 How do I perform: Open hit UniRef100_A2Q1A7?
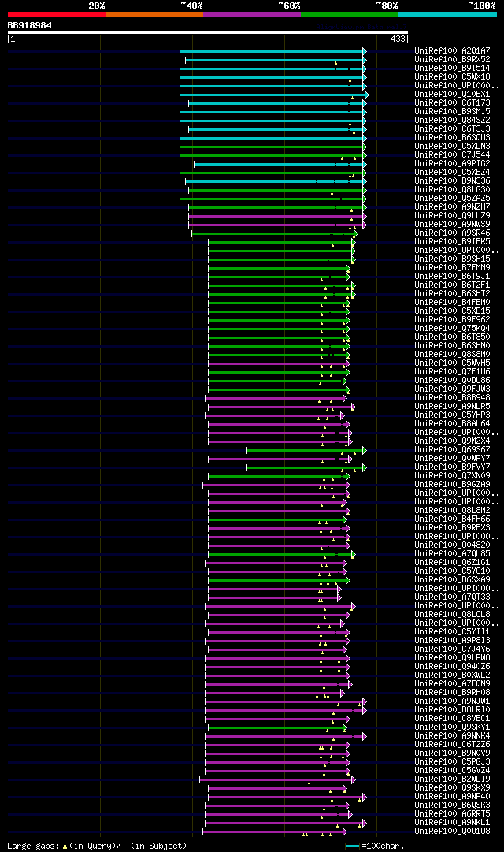(452, 51)
